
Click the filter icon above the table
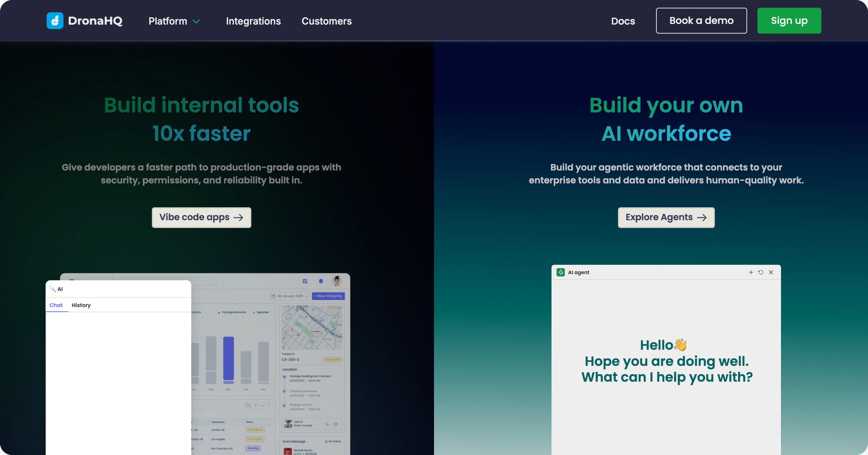[256, 405]
